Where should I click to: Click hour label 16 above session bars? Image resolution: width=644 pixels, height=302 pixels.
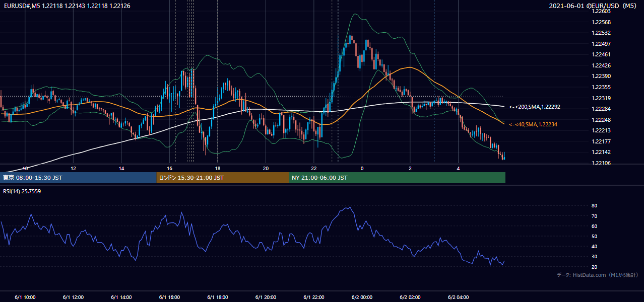(170, 168)
